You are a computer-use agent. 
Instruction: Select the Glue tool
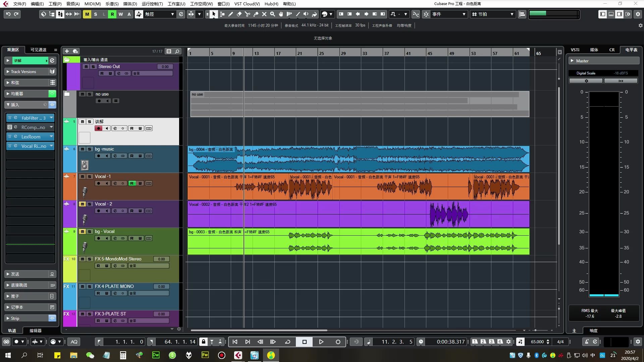[256, 14]
